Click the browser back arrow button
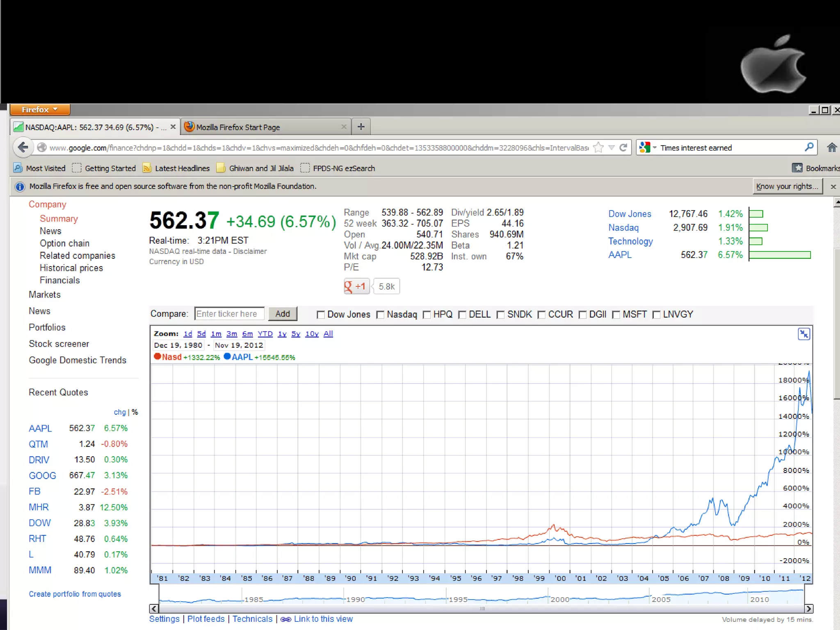 (x=23, y=147)
